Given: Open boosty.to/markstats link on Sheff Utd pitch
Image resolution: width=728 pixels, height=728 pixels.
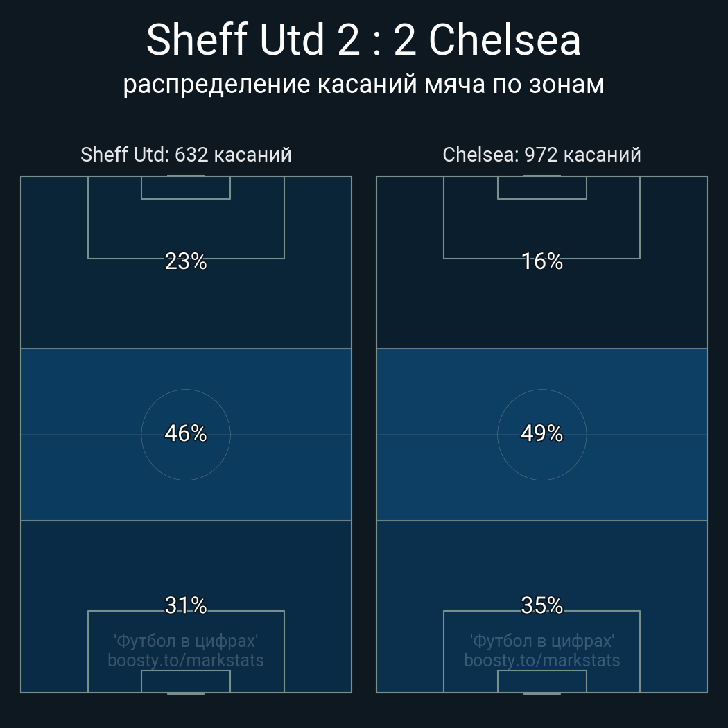Looking at the screenshot, I should tap(186, 660).
